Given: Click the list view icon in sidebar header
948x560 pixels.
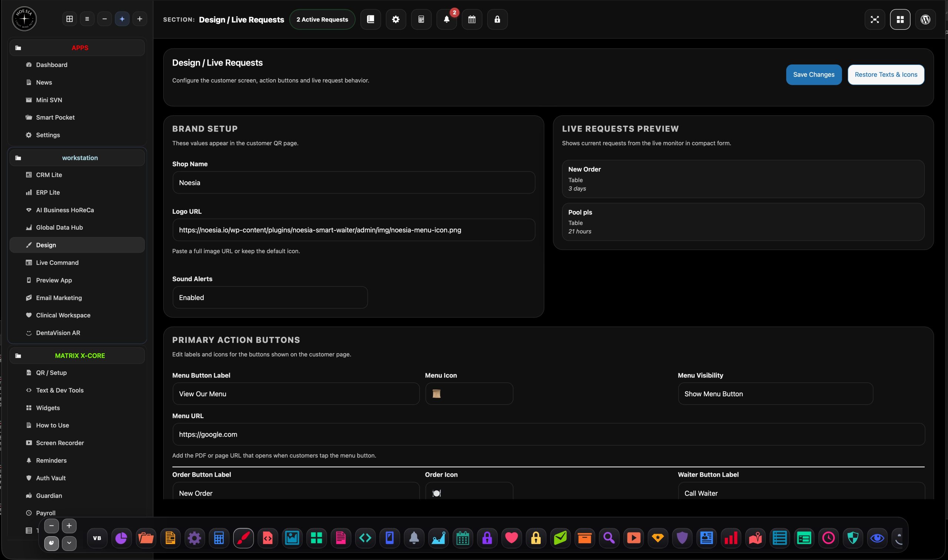Looking at the screenshot, I should click(x=87, y=19).
